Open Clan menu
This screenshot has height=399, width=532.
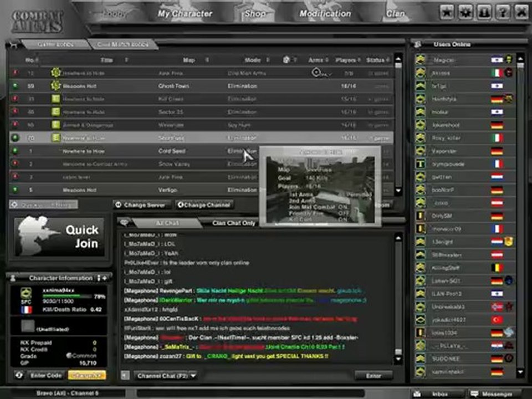pos(395,14)
